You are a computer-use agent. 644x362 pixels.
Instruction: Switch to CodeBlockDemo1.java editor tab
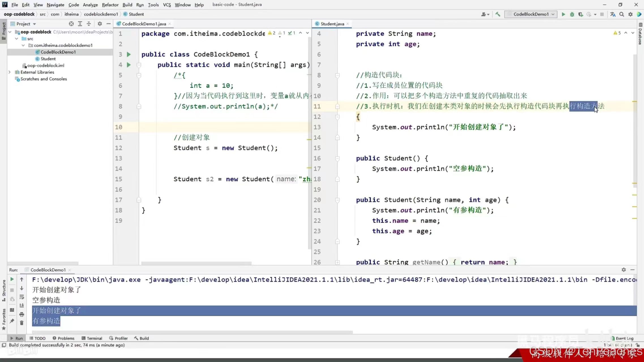point(144,24)
